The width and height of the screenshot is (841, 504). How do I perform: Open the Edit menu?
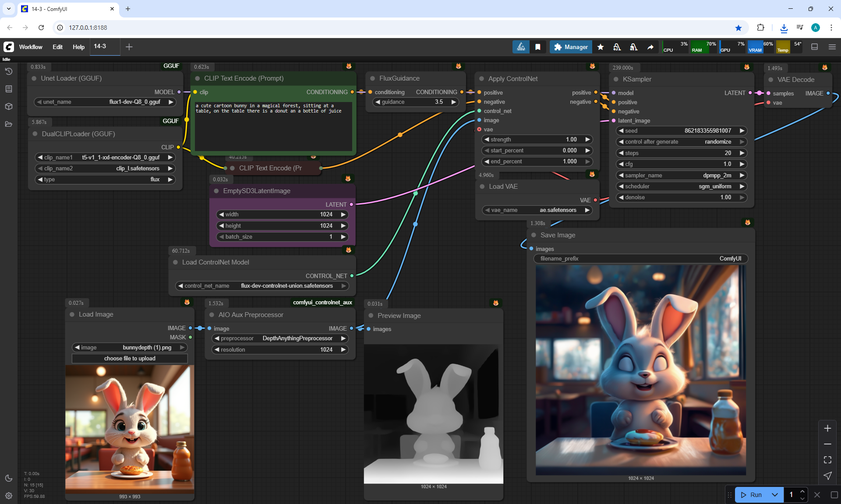coord(57,47)
